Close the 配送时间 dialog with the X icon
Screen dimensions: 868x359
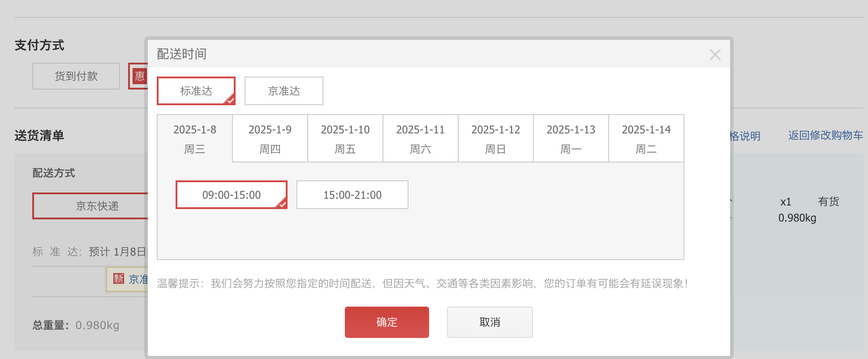[x=715, y=55]
